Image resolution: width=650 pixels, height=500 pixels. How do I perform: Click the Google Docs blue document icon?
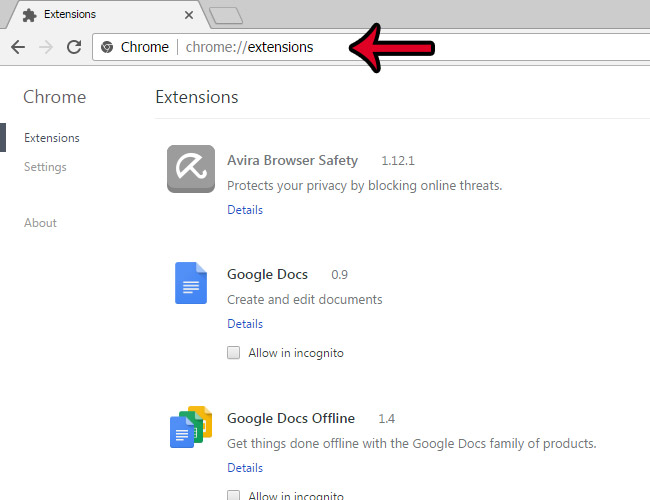191,283
